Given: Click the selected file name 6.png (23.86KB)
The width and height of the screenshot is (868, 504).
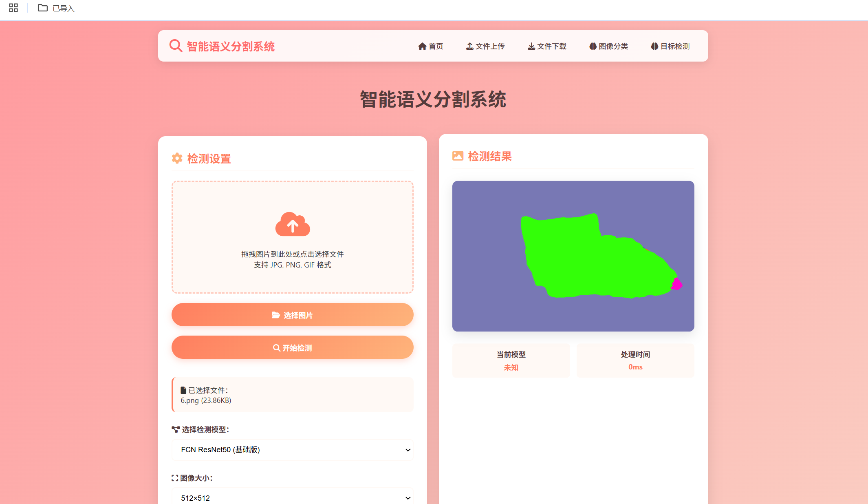Looking at the screenshot, I should (x=206, y=400).
